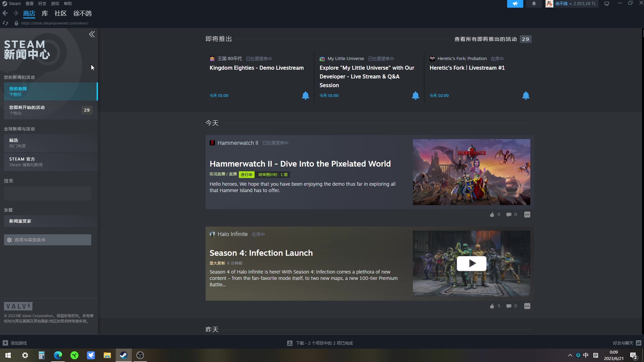Open 新闻鉴赏家 in sidebar

pos(51,221)
